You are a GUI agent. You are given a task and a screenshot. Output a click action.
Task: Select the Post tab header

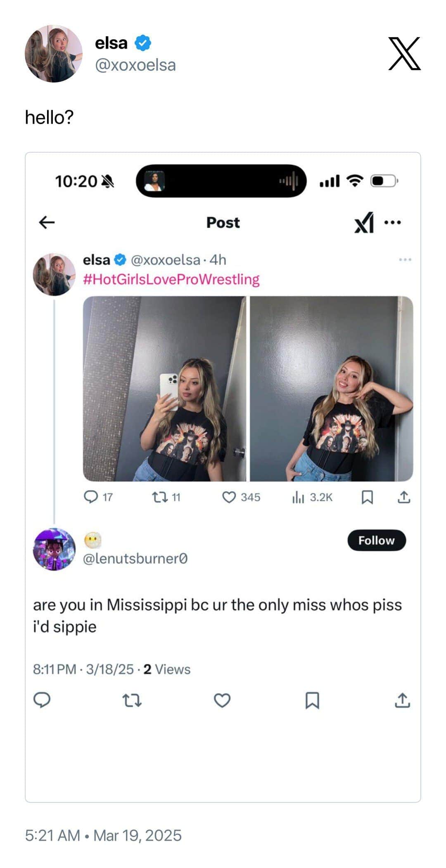(222, 223)
